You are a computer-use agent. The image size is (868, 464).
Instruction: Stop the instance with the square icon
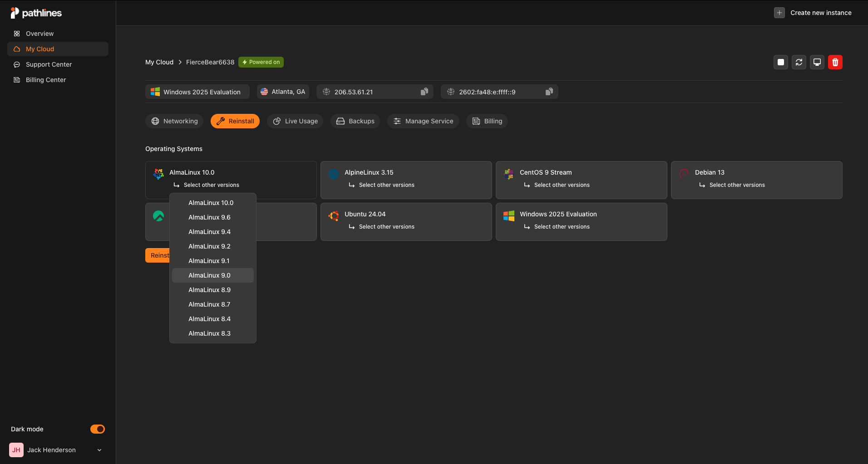tap(780, 62)
